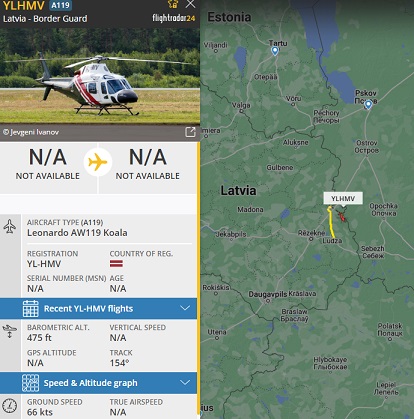
Task: Click the external link icon on photo
Action: pyautogui.click(x=190, y=132)
